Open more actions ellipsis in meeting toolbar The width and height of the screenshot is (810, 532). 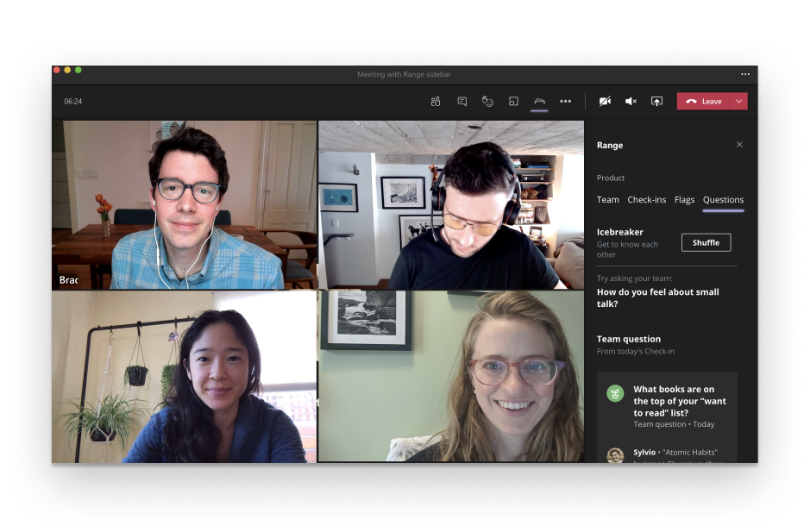click(x=566, y=101)
